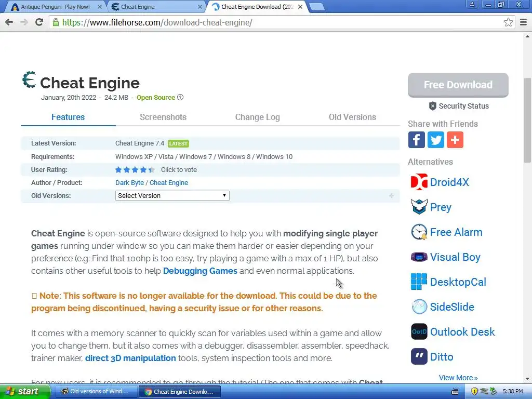Click the LATEST version badge

coord(179,143)
